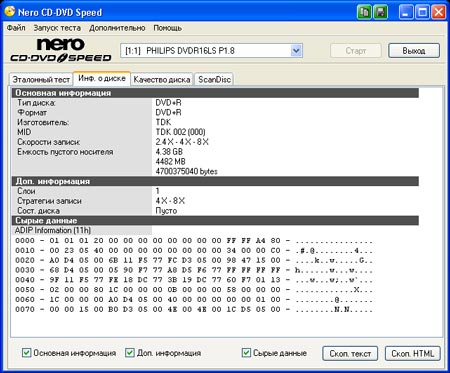The width and height of the screenshot is (450, 373).
Task: Click the Основная информация section header
Action: point(215,93)
